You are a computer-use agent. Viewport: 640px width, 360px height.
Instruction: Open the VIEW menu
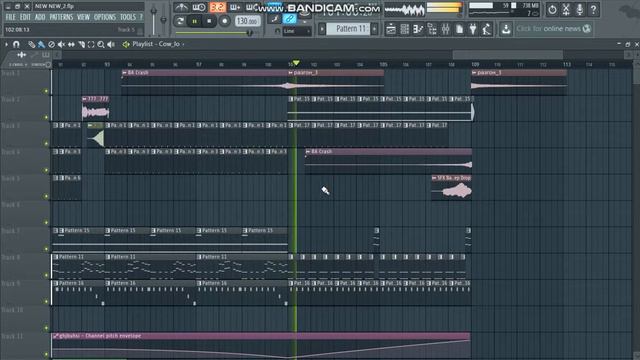[x=83, y=17]
